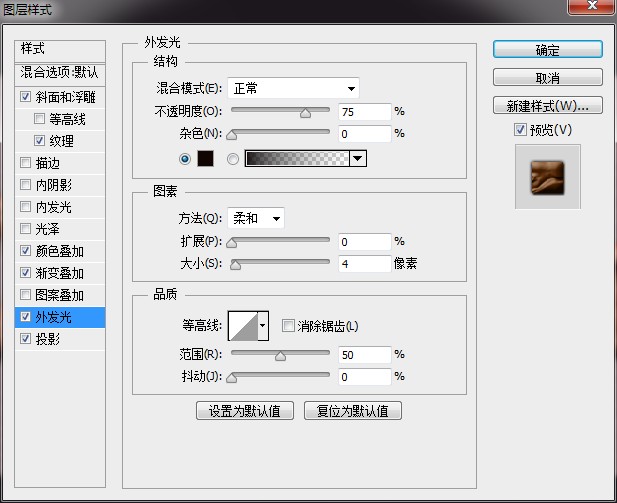
Task: Open the 渐变叠加 gradient overlay settings
Action: (59, 273)
